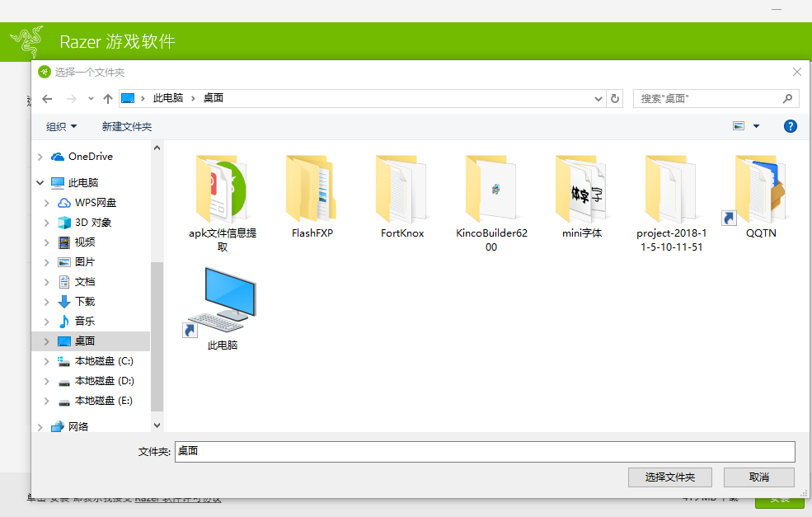Click the breadcrumb arrow after 此电脑
812x517 pixels.
[x=193, y=98]
